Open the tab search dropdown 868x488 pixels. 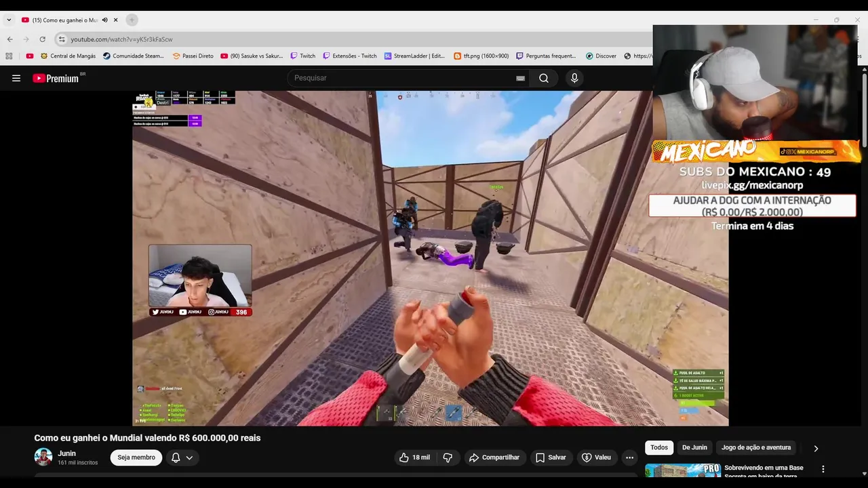(x=9, y=20)
